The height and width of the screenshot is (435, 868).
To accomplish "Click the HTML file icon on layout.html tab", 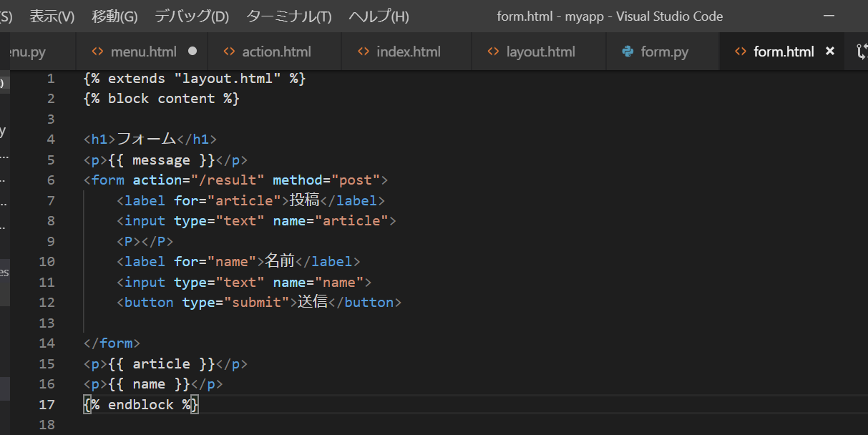I will coord(493,52).
